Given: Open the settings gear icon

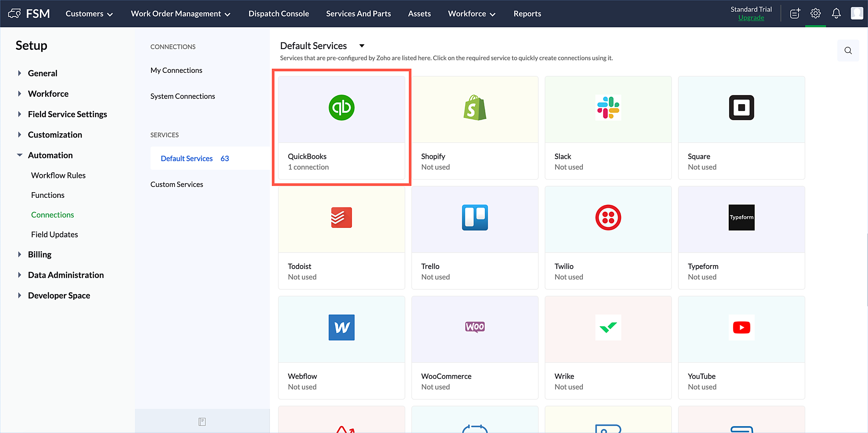Looking at the screenshot, I should (x=815, y=13).
